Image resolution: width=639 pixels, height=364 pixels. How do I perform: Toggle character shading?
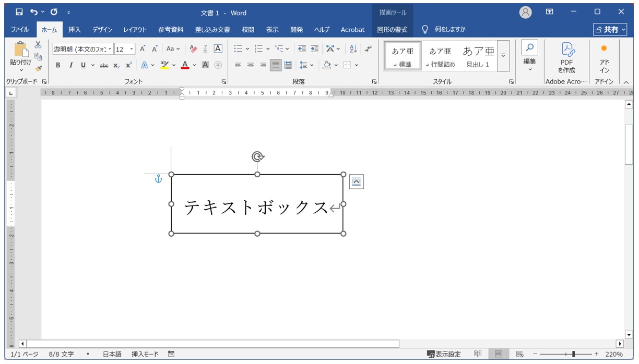pyautogui.click(x=205, y=65)
